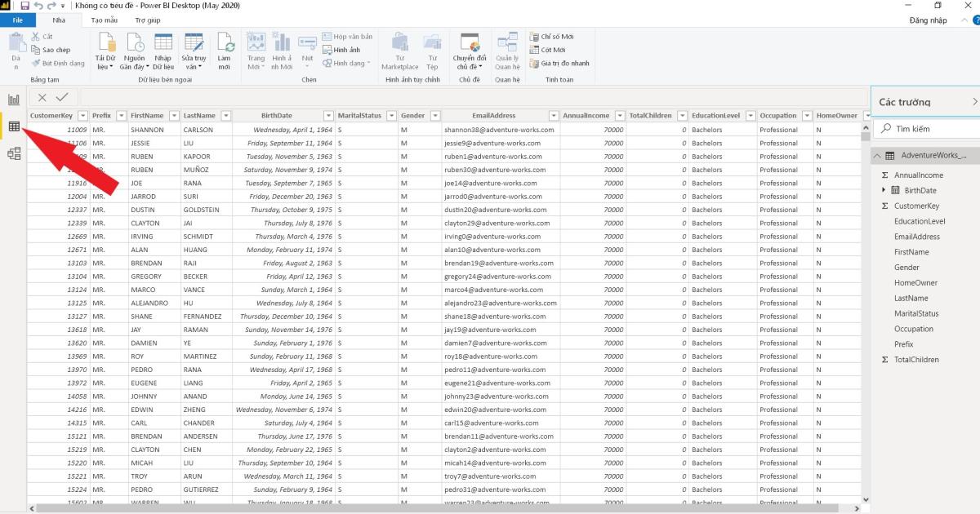Open the File menu tab
Screen dimensions: 980x514
click(18, 20)
